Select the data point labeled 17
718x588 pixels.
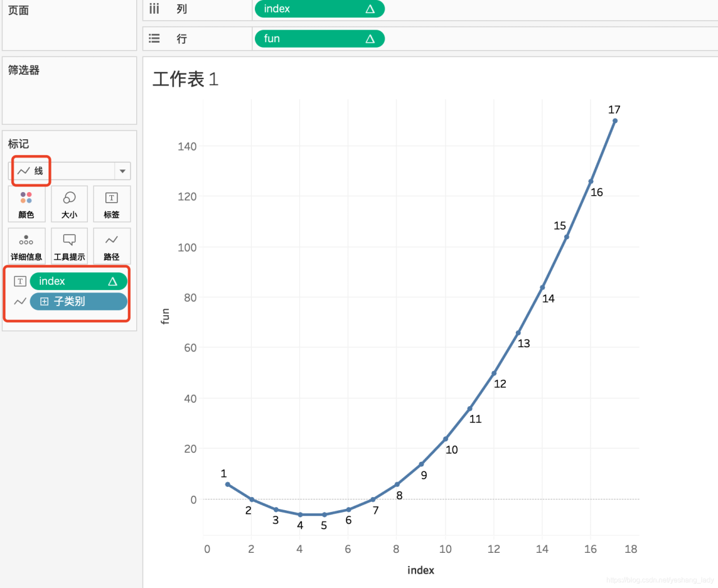(615, 121)
